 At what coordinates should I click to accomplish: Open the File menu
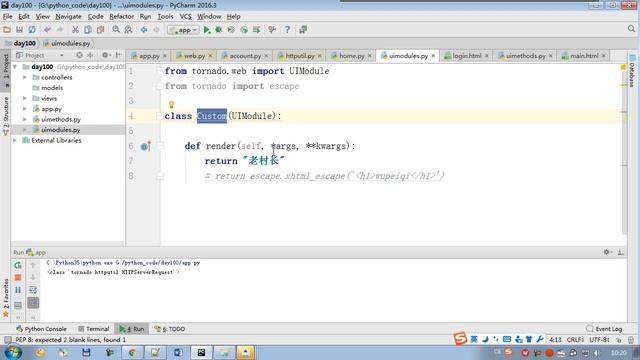[x=7, y=16]
